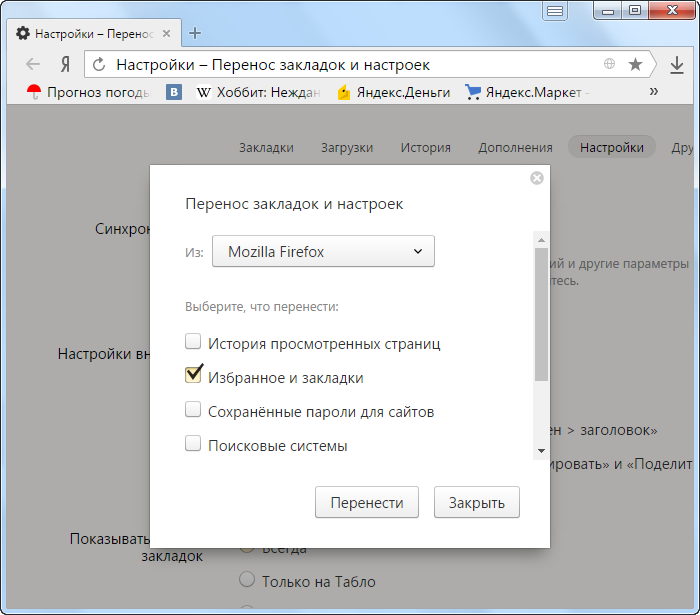Switch to the Закладки tab
Viewport: 700px width, 615px height.
pos(267,147)
